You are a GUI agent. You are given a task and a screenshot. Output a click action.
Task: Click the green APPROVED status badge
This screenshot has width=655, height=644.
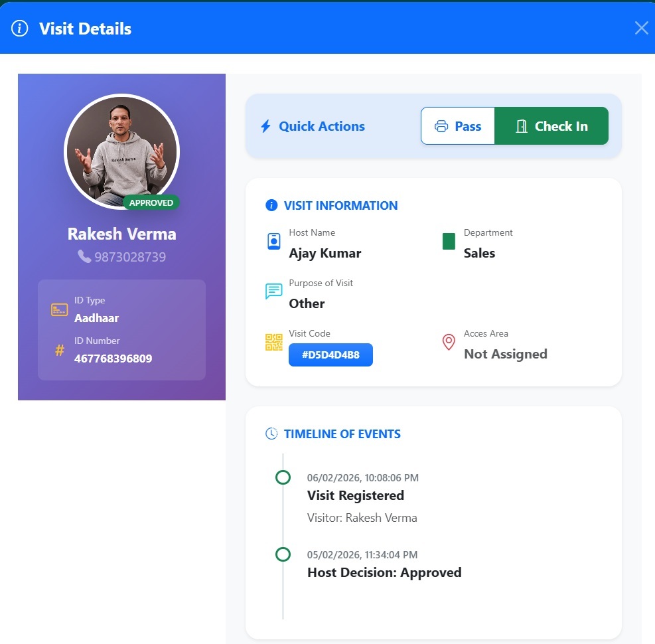[x=151, y=202]
